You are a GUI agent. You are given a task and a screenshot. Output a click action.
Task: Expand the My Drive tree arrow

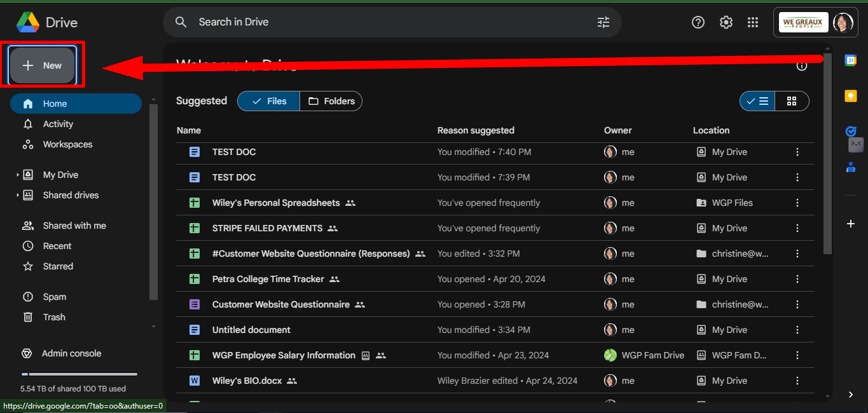[x=18, y=175]
